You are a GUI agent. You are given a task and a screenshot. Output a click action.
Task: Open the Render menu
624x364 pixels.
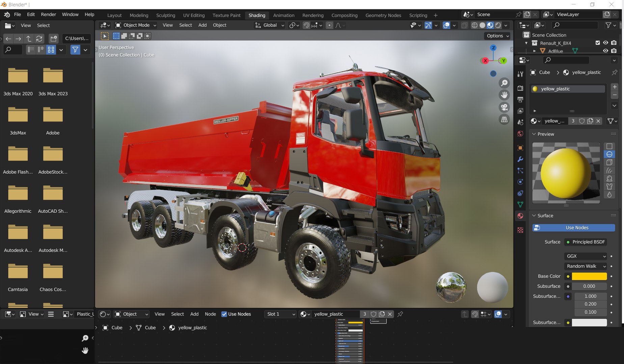point(49,14)
